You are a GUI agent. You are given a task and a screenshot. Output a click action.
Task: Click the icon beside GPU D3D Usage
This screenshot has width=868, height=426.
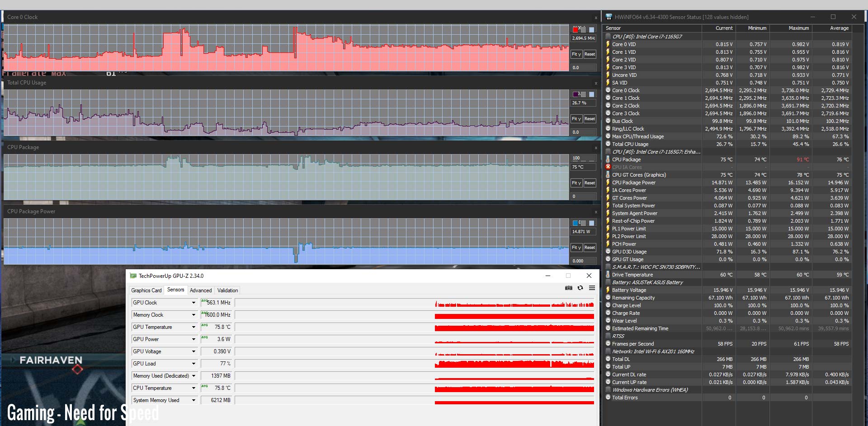click(x=608, y=251)
